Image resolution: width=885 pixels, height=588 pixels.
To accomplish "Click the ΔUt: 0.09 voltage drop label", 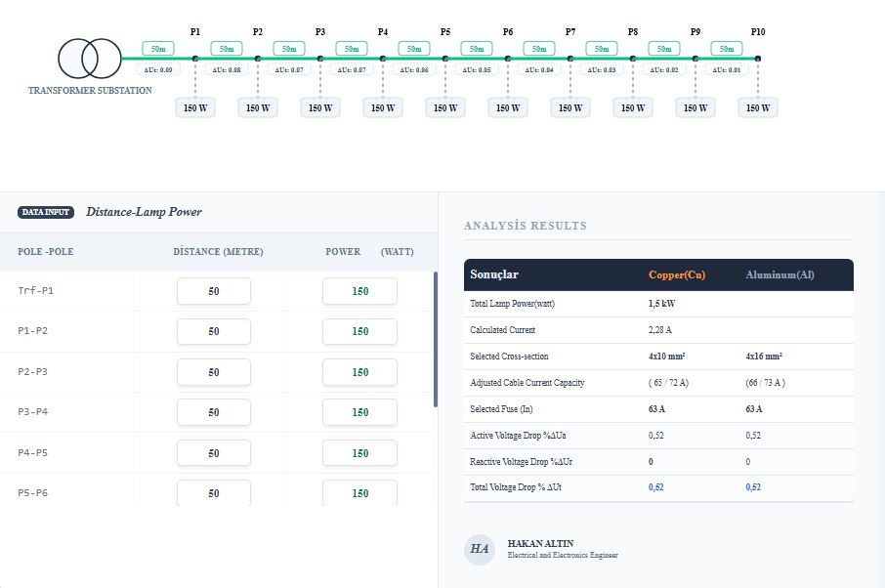I will pos(157,70).
